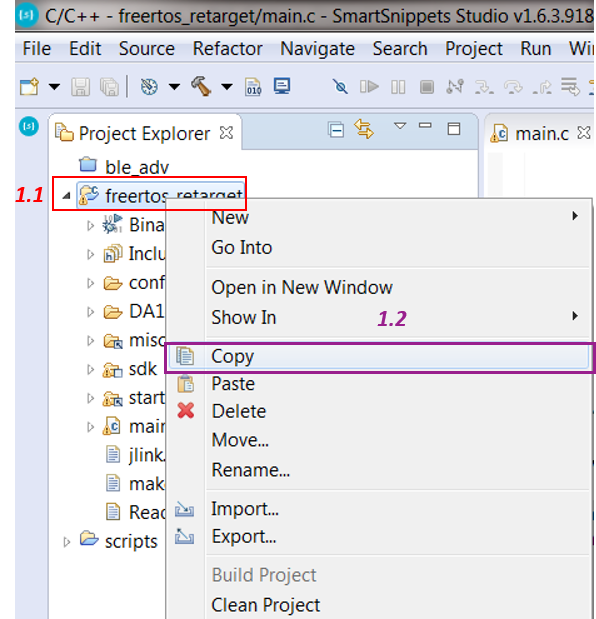Open the Edit menu
596x619 pixels.
tap(85, 49)
